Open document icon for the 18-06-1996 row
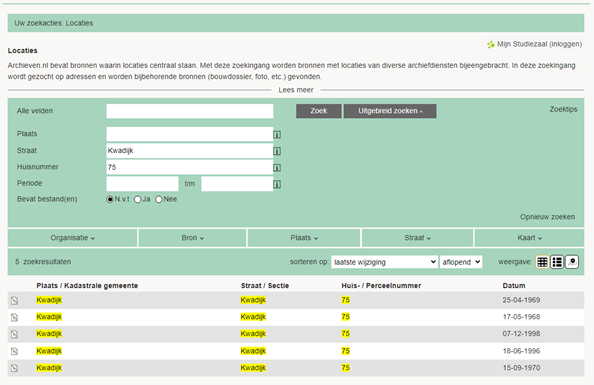594x385 pixels. 14,351
